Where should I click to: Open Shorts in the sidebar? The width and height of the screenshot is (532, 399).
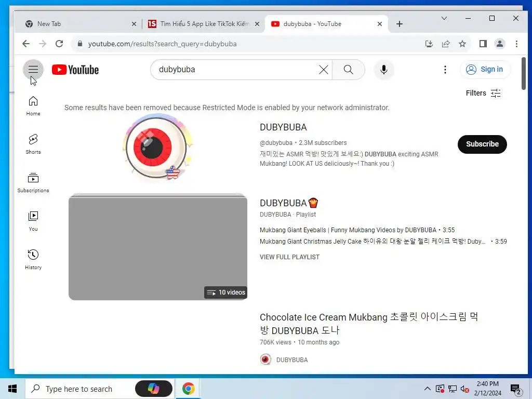click(x=33, y=144)
